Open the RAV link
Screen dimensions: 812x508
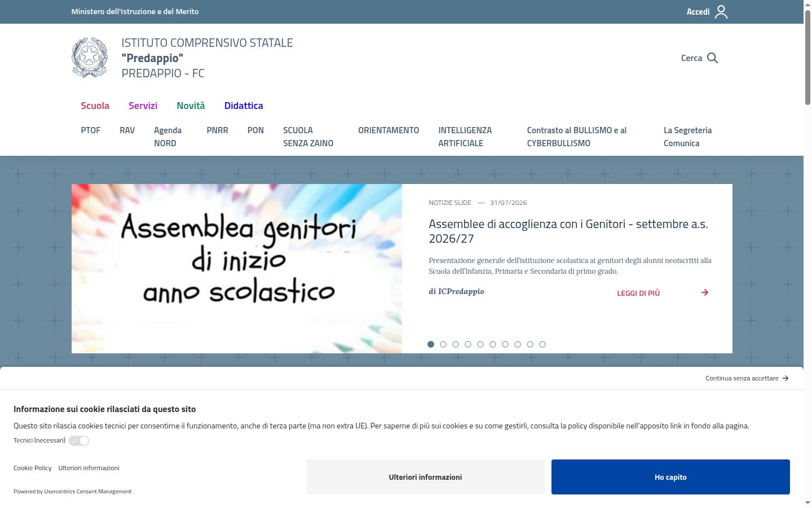[x=127, y=130]
